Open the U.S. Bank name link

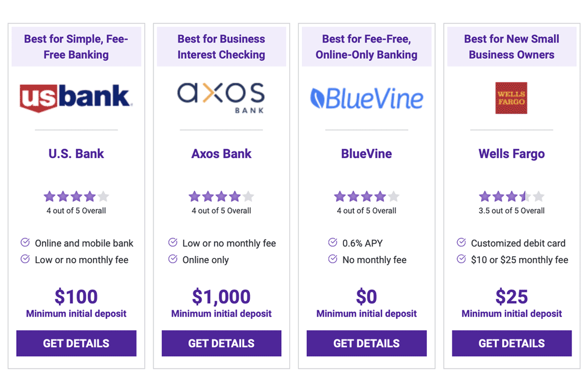(x=76, y=154)
